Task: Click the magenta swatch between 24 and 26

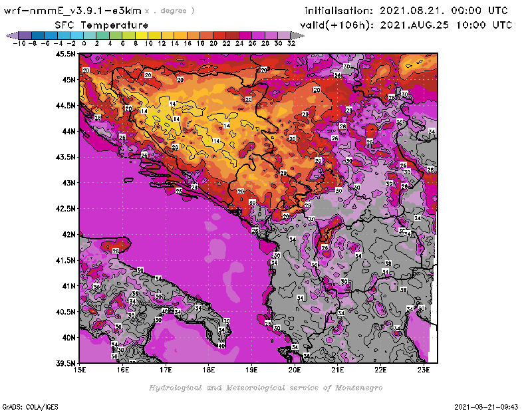Action: point(245,35)
